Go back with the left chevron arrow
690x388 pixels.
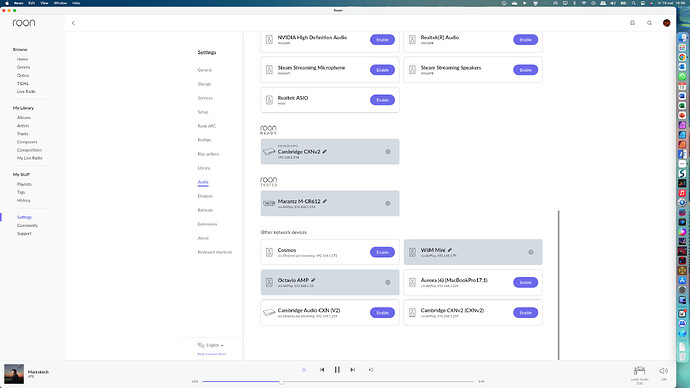point(73,23)
